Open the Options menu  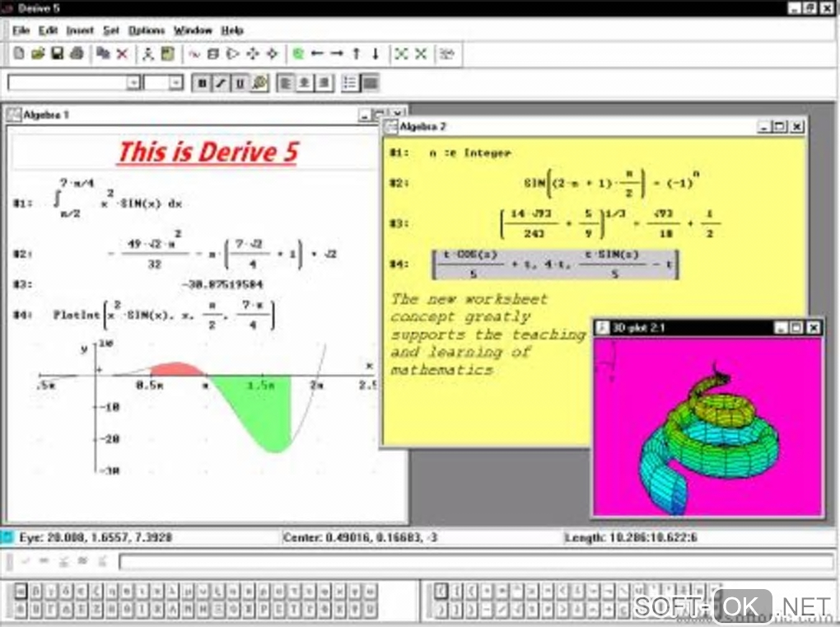click(147, 30)
